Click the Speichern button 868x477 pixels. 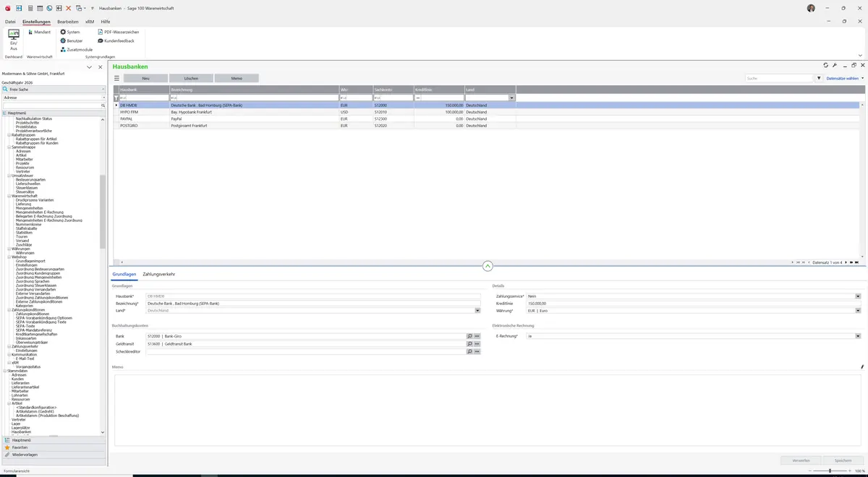(843, 460)
